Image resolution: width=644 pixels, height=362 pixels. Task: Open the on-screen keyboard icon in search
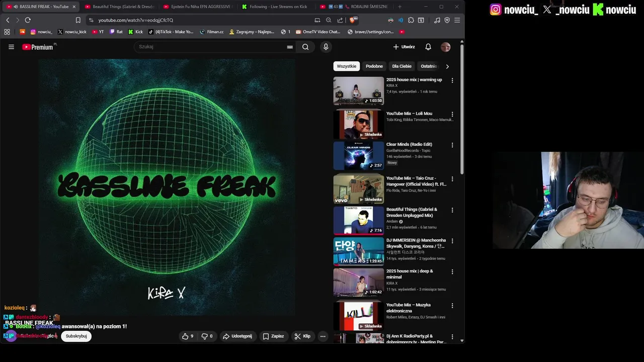pyautogui.click(x=290, y=47)
